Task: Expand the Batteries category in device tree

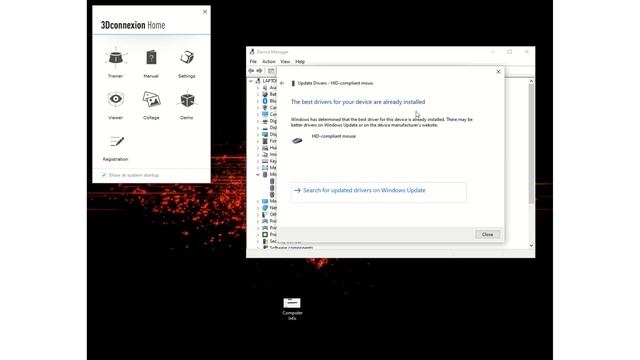Action: [258, 94]
